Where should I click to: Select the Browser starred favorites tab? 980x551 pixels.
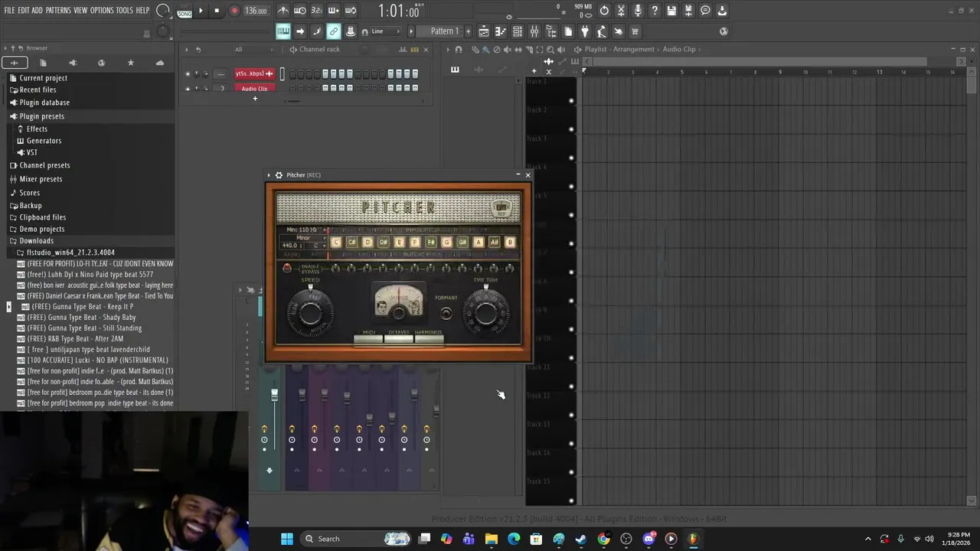pos(130,63)
